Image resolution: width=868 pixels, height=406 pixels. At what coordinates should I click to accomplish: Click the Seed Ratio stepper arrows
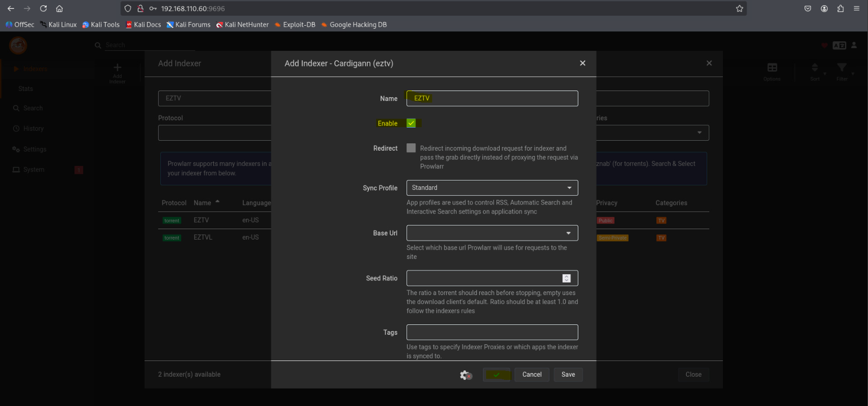pyautogui.click(x=566, y=278)
